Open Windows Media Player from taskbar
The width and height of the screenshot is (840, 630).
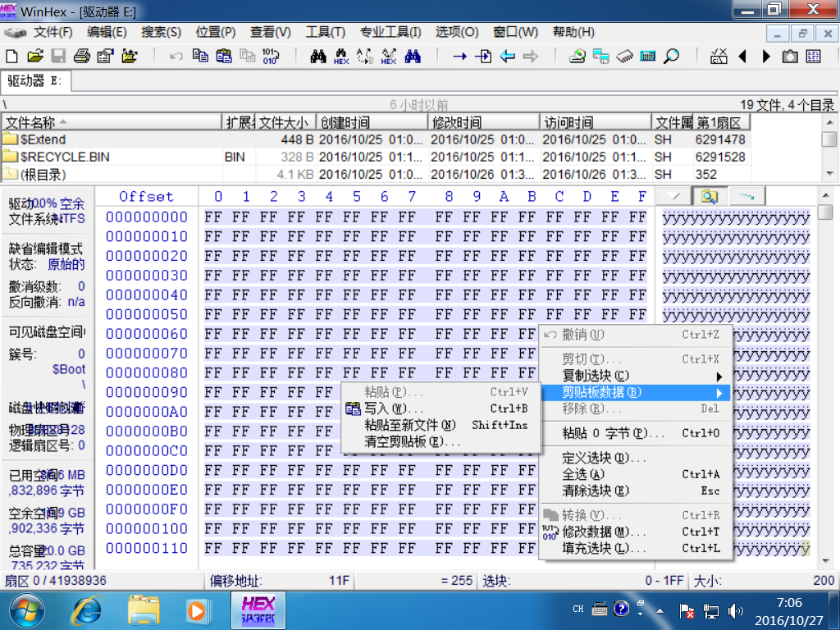[x=198, y=611]
